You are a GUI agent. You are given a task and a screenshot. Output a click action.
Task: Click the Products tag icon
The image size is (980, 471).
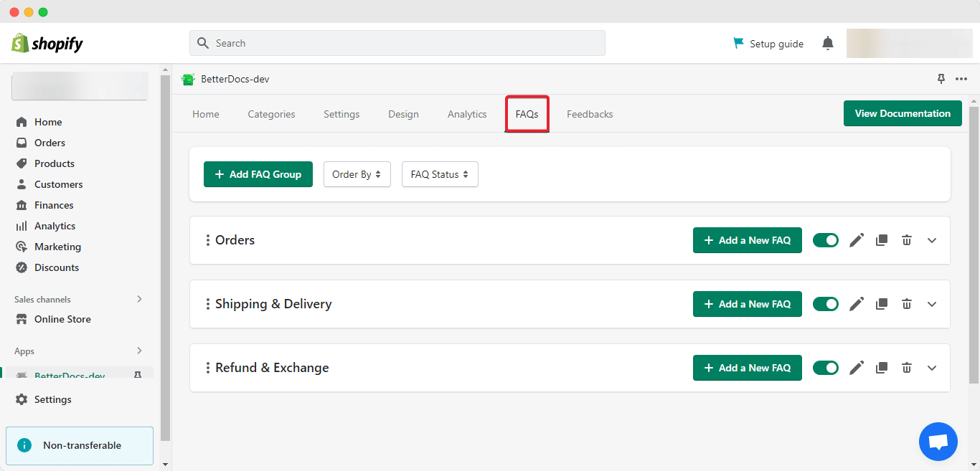22,163
